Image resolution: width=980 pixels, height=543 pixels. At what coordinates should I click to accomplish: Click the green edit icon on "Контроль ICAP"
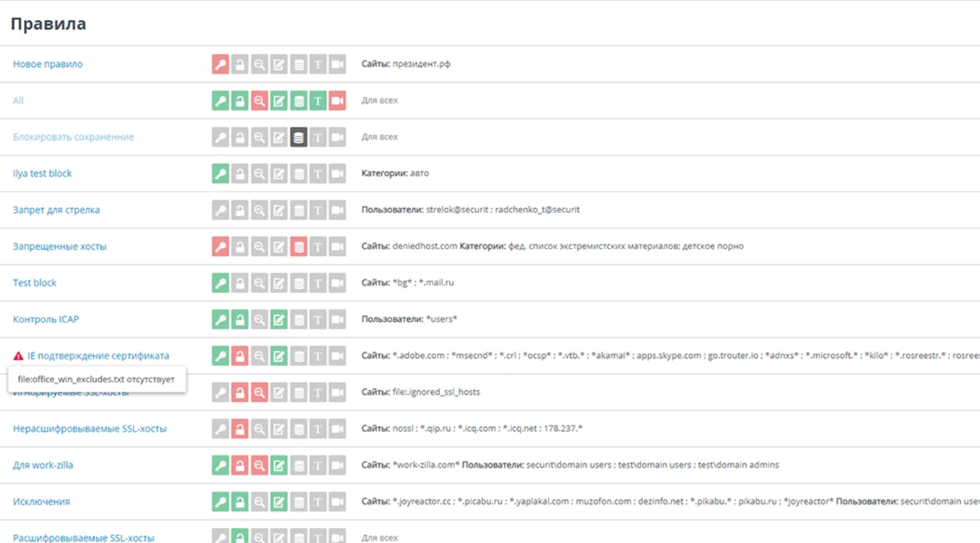click(277, 318)
